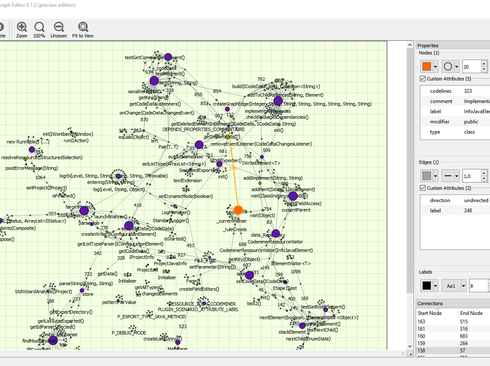Click the Properties panel header
490x366 pixels.
click(x=453, y=45)
